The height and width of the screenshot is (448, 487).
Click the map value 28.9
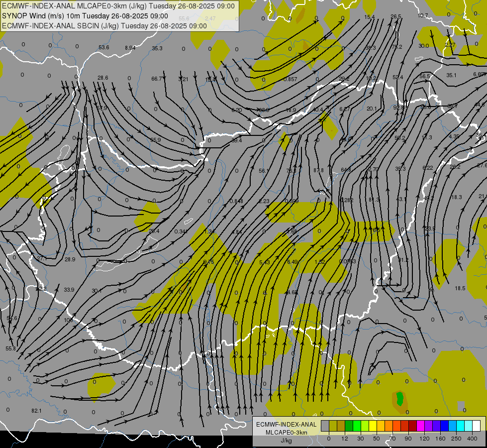(x=70, y=259)
